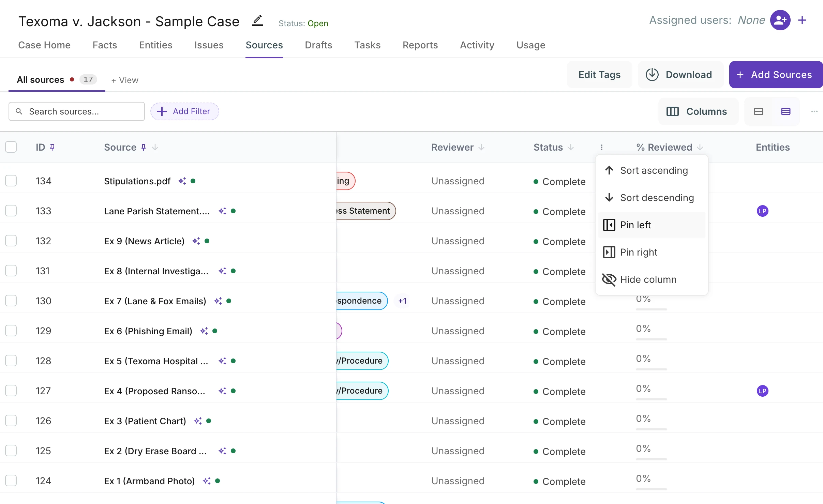Click the assign user avatar icon
823x504 pixels.
pos(780,20)
